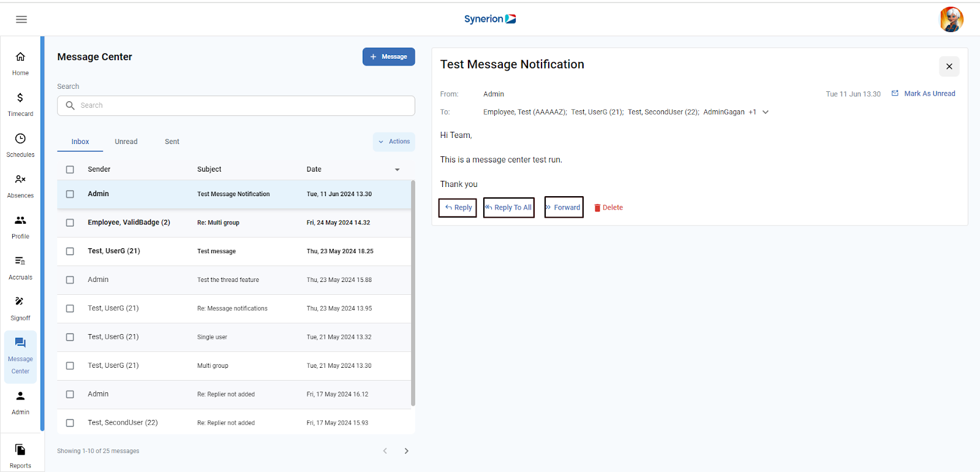Open Absences in sidebar
Screen dimensions: 980x472
coord(20,186)
